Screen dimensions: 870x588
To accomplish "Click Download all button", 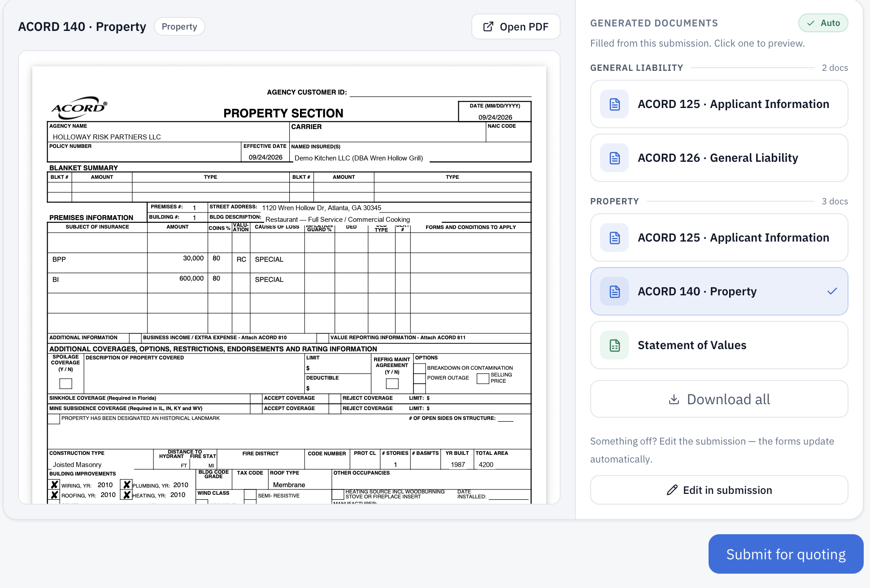I will [719, 399].
